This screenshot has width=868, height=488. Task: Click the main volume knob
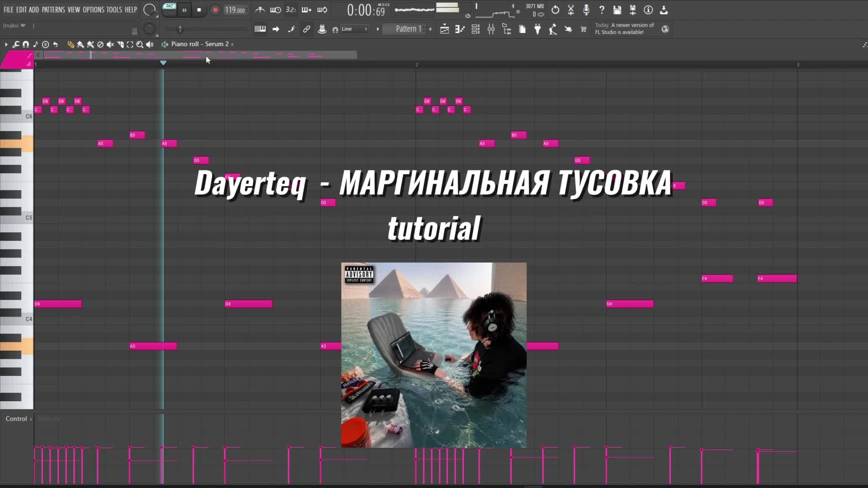point(150,9)
